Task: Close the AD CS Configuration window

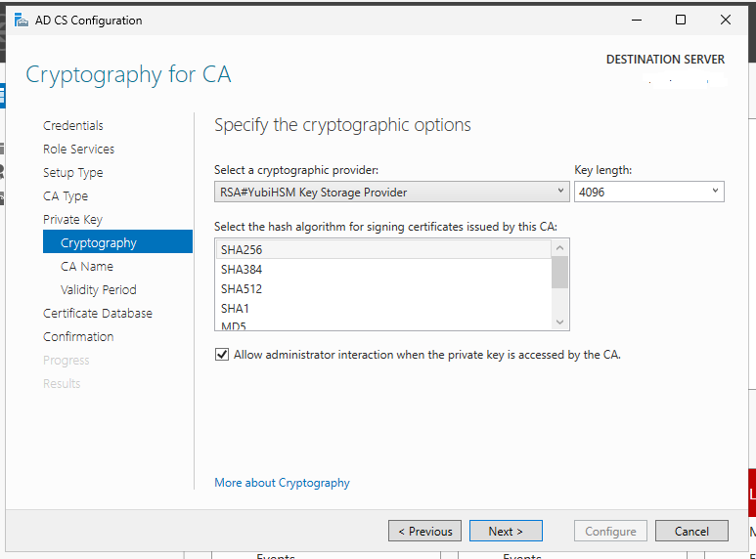Action: (x=725, y=20)
